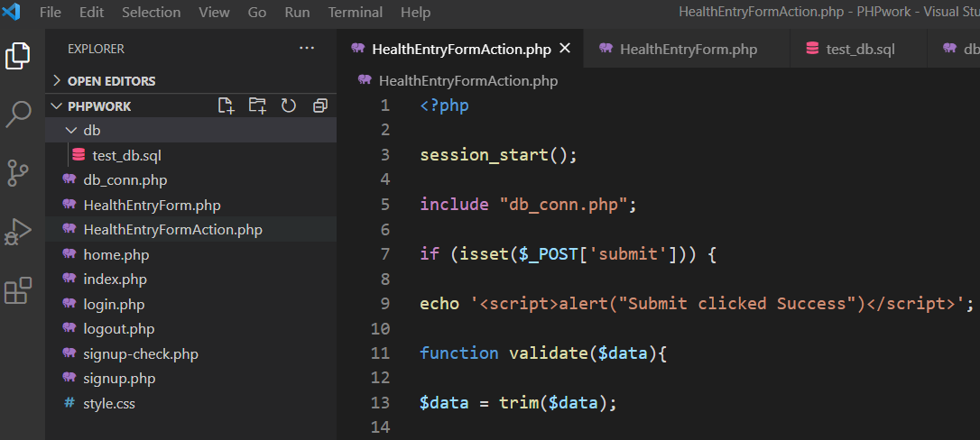Viewport: 980px width, 440px height.
Task: Click the <?php opening tag line
Action: click(444, 105)
